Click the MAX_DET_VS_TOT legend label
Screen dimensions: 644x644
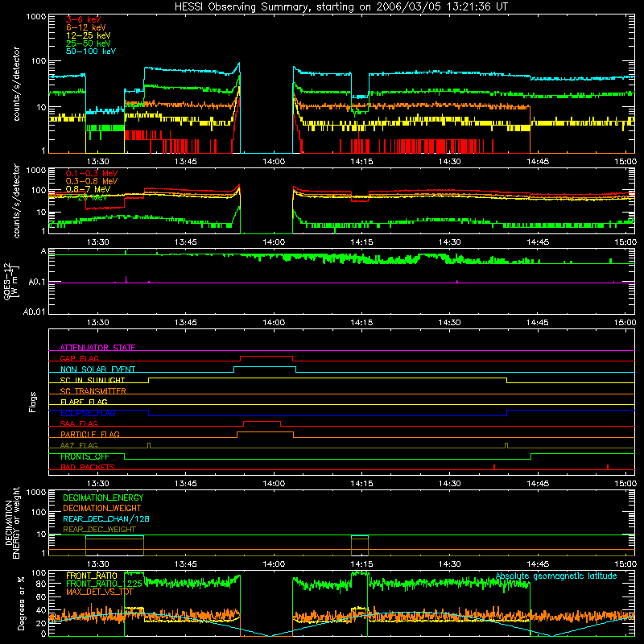[100, 592]
